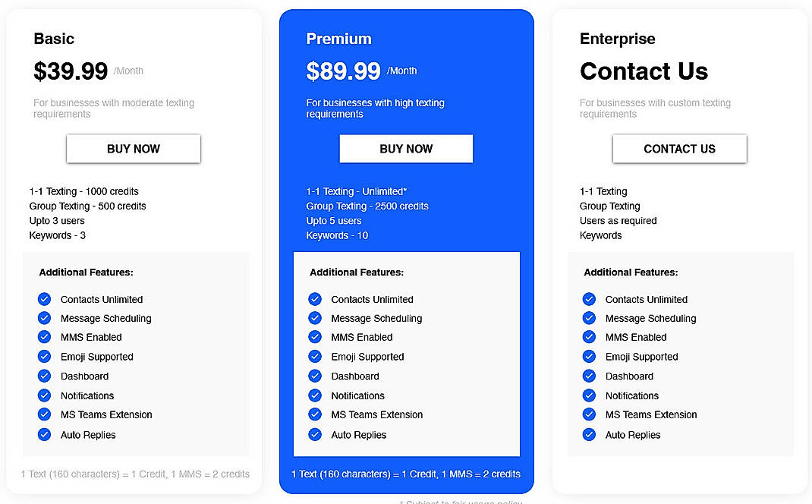This screenshot has width=812, height=504.
Task: Select the $39.99 price on Basic plan
Action: [x=71, y=71]
